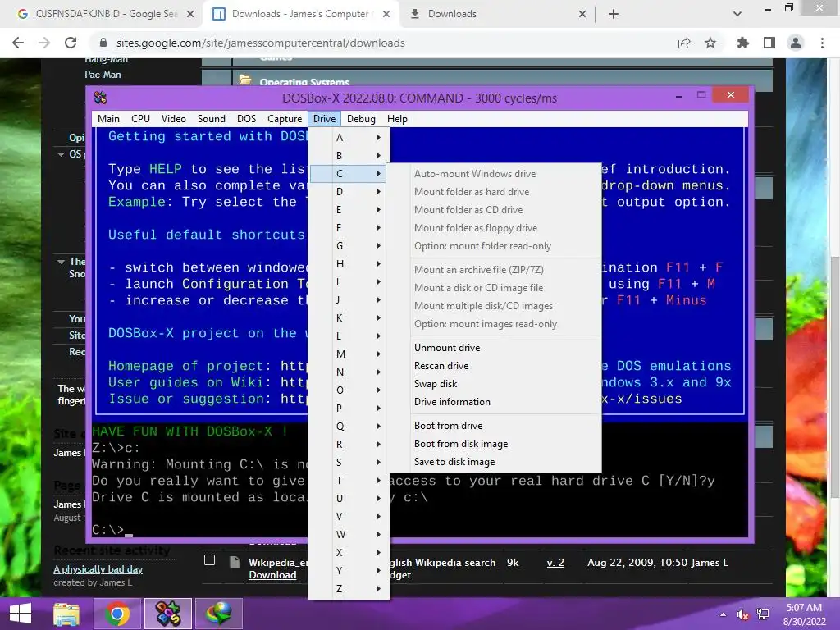
Task: Click the Operating Systems folder icon
Action: [x=245, y=80]
